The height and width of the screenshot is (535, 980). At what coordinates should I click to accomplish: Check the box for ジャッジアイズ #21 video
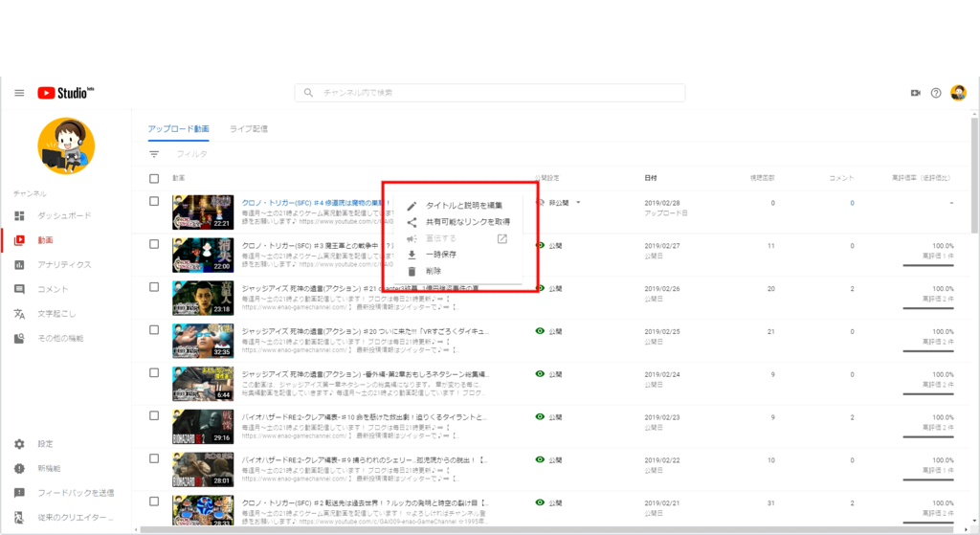(x=154, y=287)
